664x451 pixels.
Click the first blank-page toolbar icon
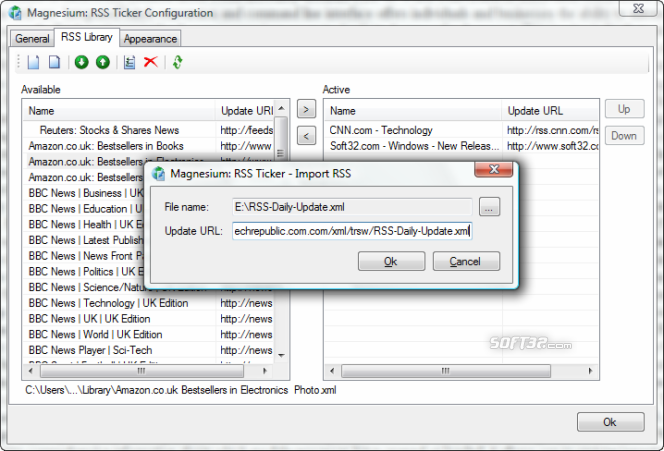tap(33, 62)
